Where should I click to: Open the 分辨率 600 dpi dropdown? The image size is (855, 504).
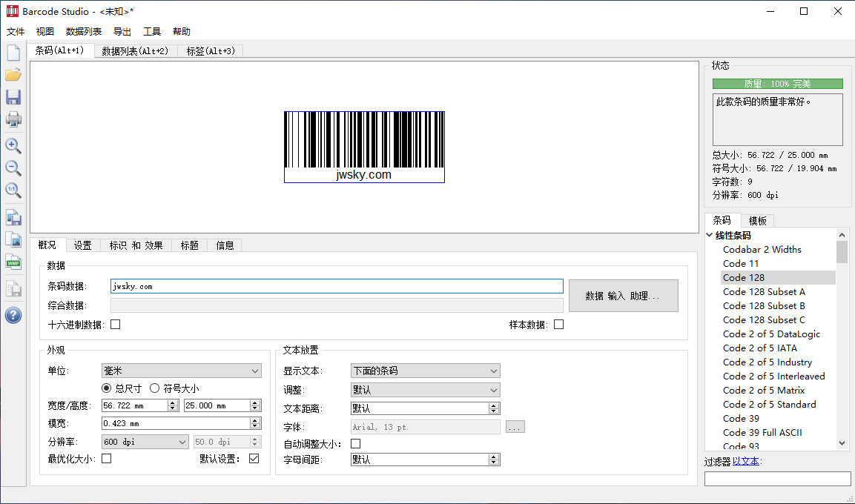[x=145, y=442]
